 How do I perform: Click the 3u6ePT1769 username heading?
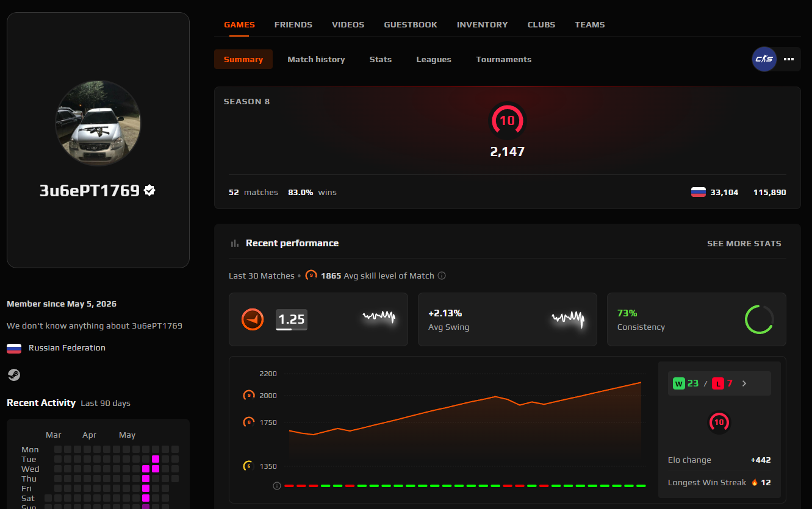pos(90,190)
